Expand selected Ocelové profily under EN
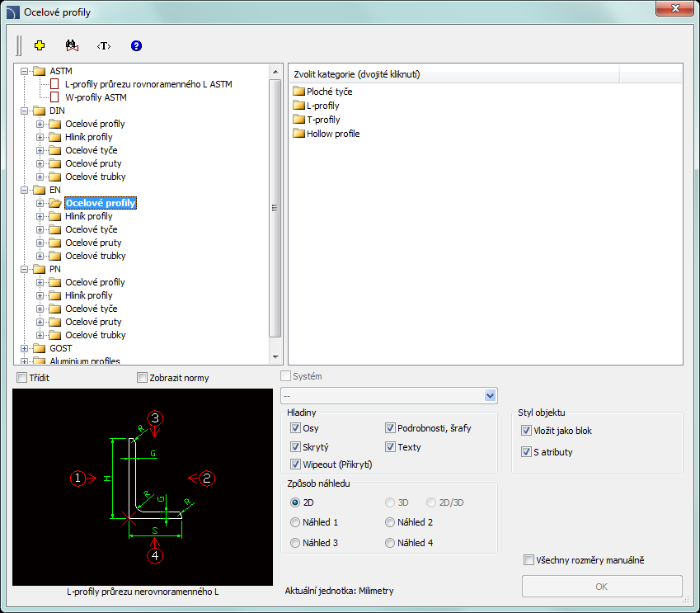This screenshot has width=700, height=613. point(40,203)
